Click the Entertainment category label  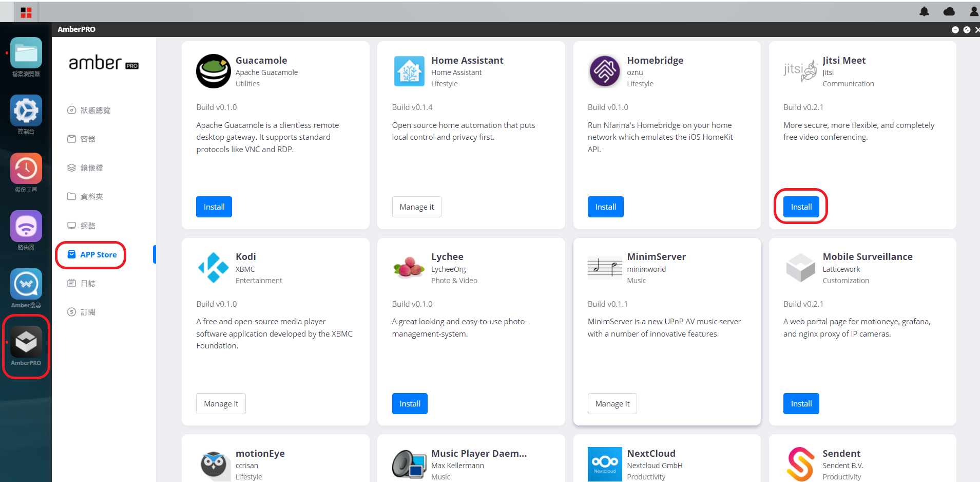259,281
